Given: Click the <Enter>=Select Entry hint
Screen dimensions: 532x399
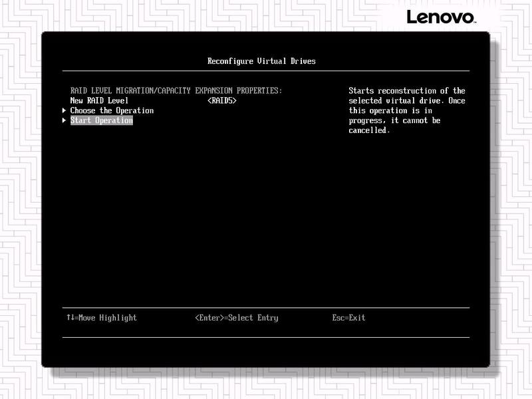Looking at the screenshot, I should pyautogui.click(x=237, y=318).
